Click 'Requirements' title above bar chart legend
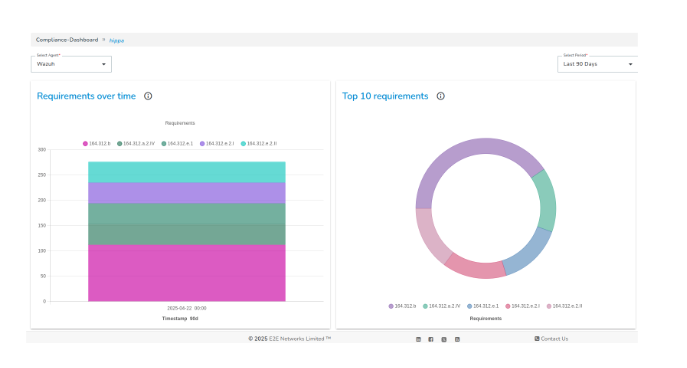Image resolution: width=687 pixels, height=368 pixels. [180, 123]
